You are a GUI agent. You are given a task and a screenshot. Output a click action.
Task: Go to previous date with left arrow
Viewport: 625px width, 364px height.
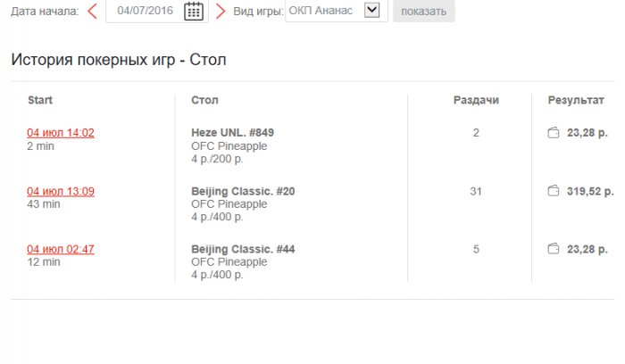92,12
